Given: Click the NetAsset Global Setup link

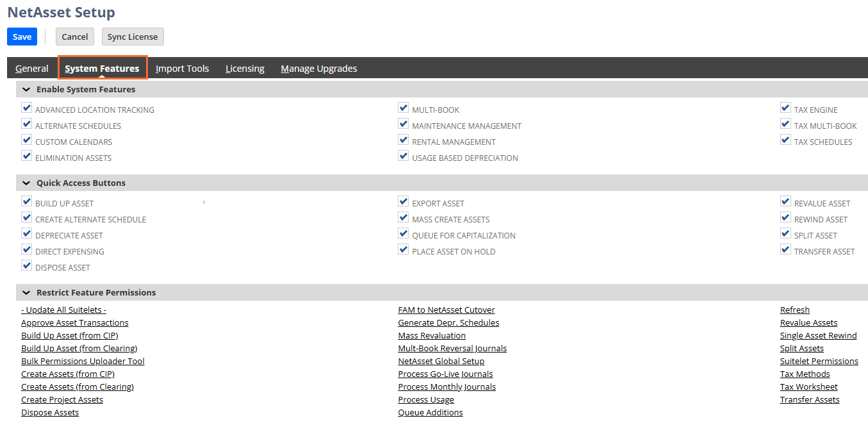Looking at the screenshot, I should pyautogui.click(x=441, y=361).
